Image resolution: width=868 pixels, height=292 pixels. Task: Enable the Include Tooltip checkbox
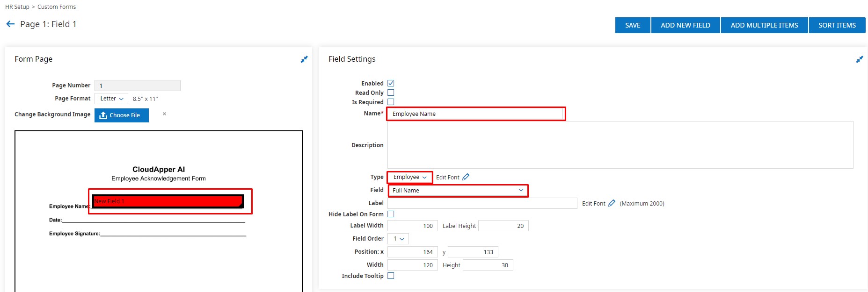point(391,276)
